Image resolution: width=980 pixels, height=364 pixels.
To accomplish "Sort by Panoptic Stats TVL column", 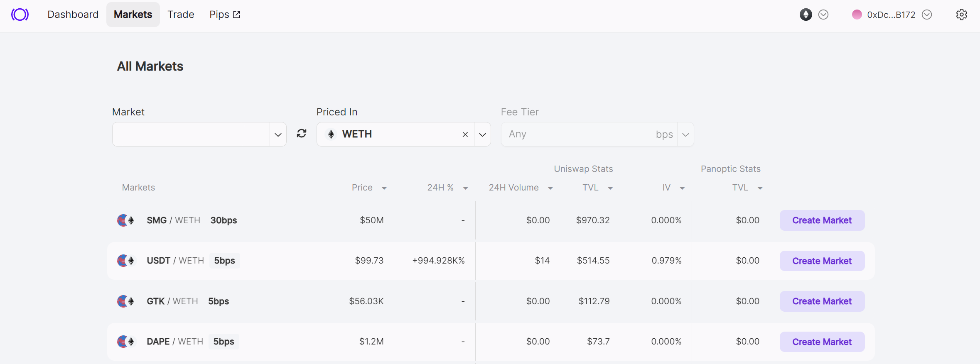I will coord(747,188).
